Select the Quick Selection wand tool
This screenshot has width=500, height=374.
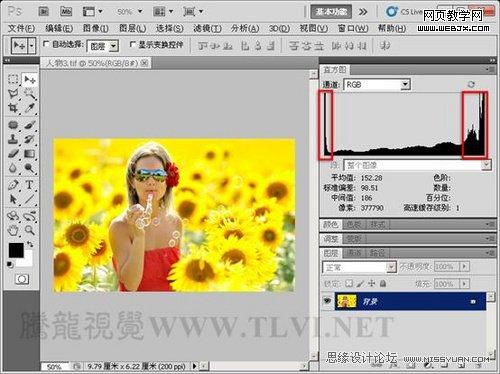coord(30,94)
